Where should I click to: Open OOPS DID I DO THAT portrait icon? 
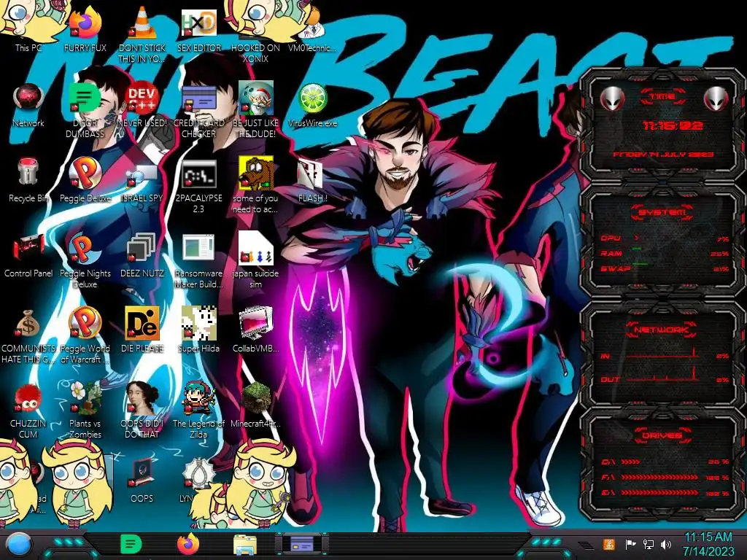point(142,410)
